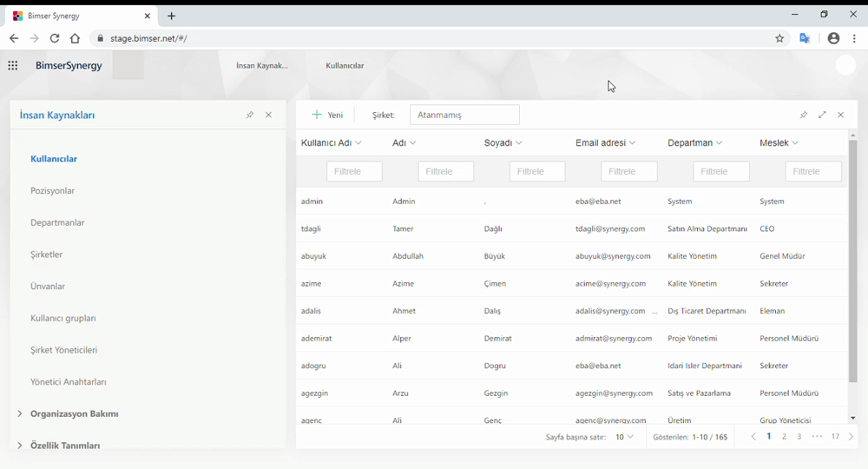Screen dimensions: 868x469
Task: Go to next page arrow in pagination
Action: click(x=851, y=437)
